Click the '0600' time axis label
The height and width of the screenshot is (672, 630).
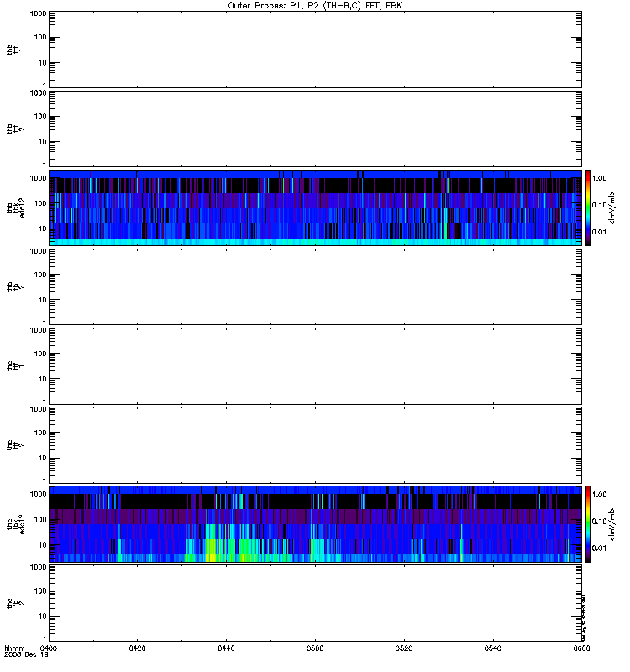(x=581, y=648)
